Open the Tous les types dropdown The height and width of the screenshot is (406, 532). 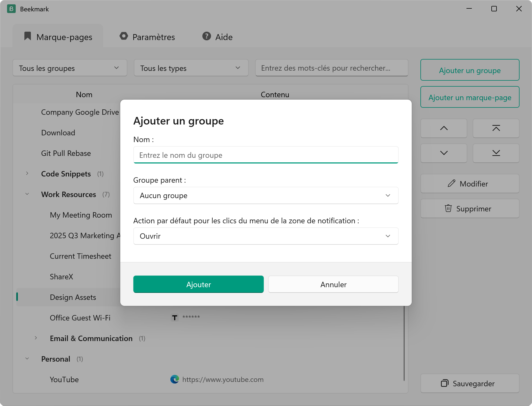(x=191, y=68)
